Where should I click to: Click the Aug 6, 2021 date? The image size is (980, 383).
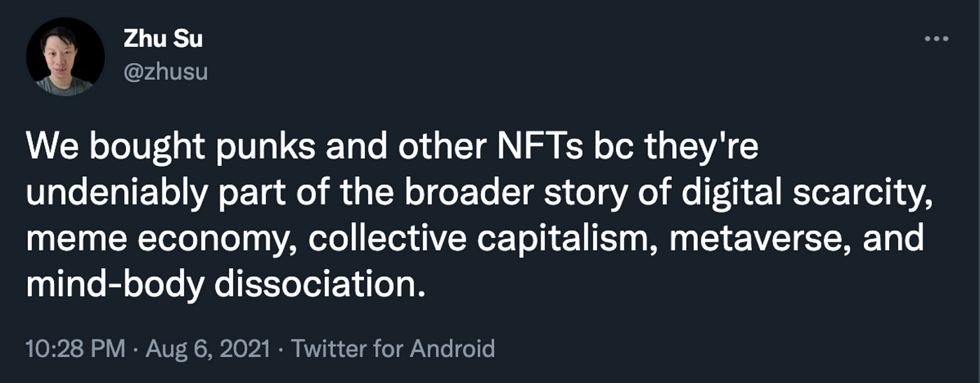pos(207,348)
